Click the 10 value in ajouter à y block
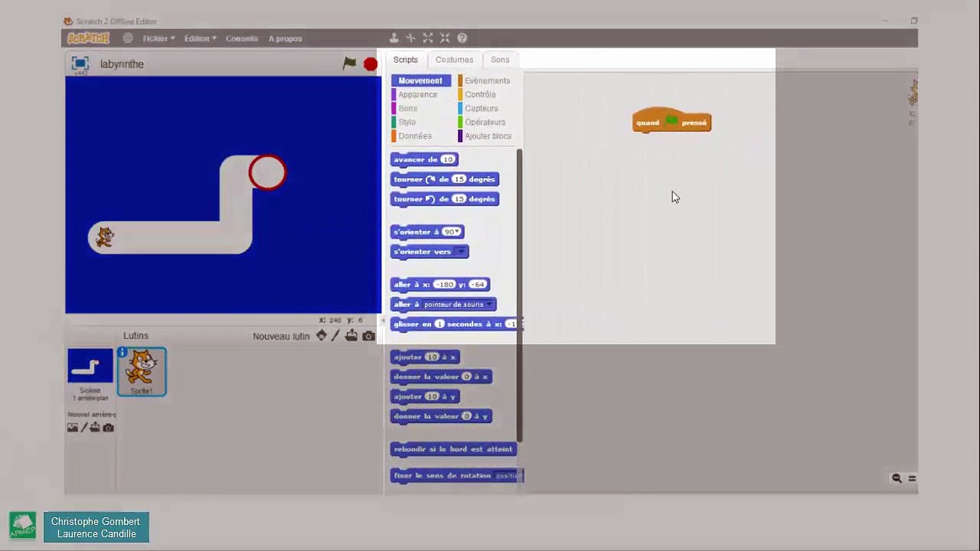Screen dimensions: 980x551 tap(432, 396)
